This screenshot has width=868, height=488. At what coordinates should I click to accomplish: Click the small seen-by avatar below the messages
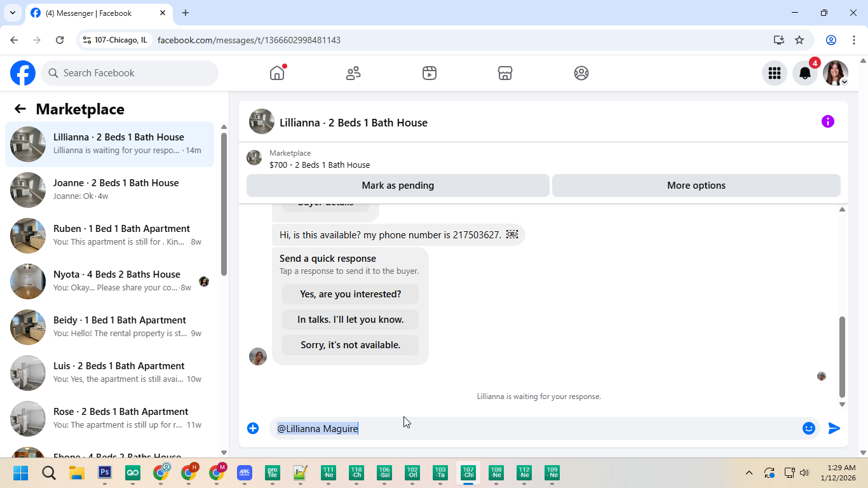(822, 376)
